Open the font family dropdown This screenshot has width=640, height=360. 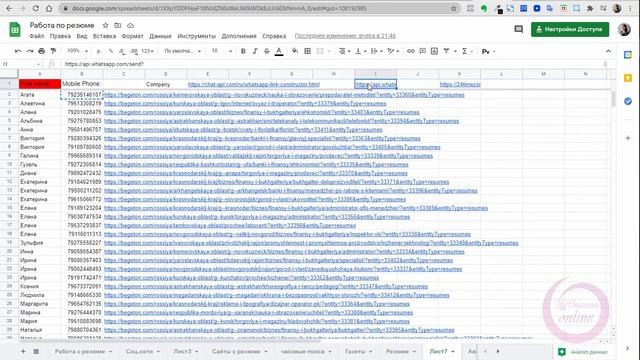182,51
